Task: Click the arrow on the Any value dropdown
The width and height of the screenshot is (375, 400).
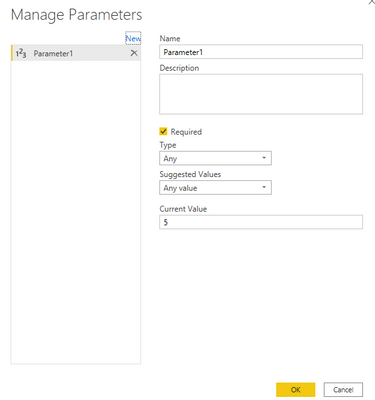Action: (264, 187)
